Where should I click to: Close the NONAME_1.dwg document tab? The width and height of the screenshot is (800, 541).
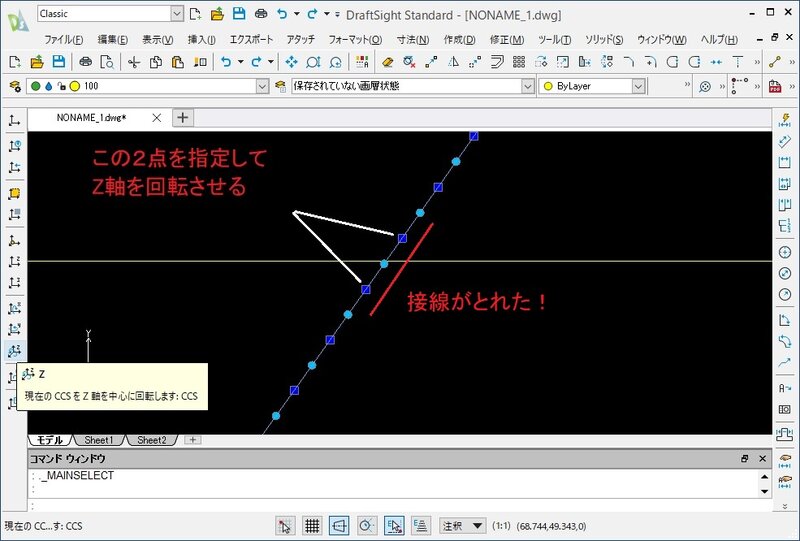click(157, 118)
